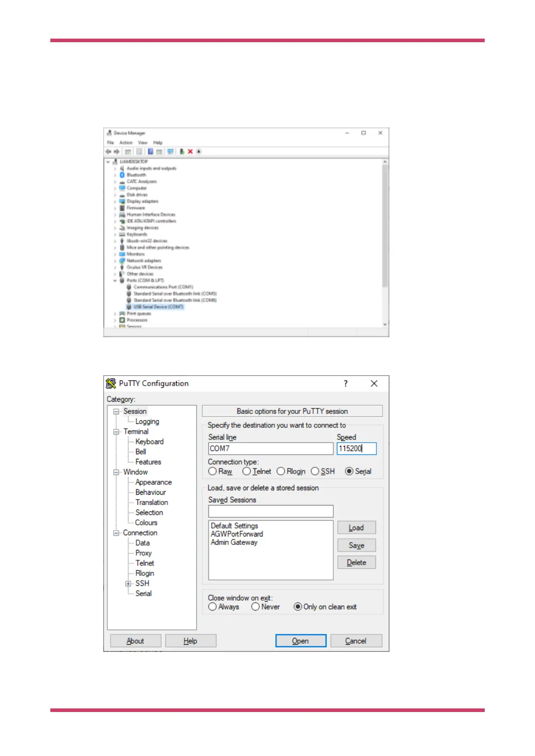Click the Bluetooth icon in the device tree
The image size is (535, 756).
coord(122,175)
